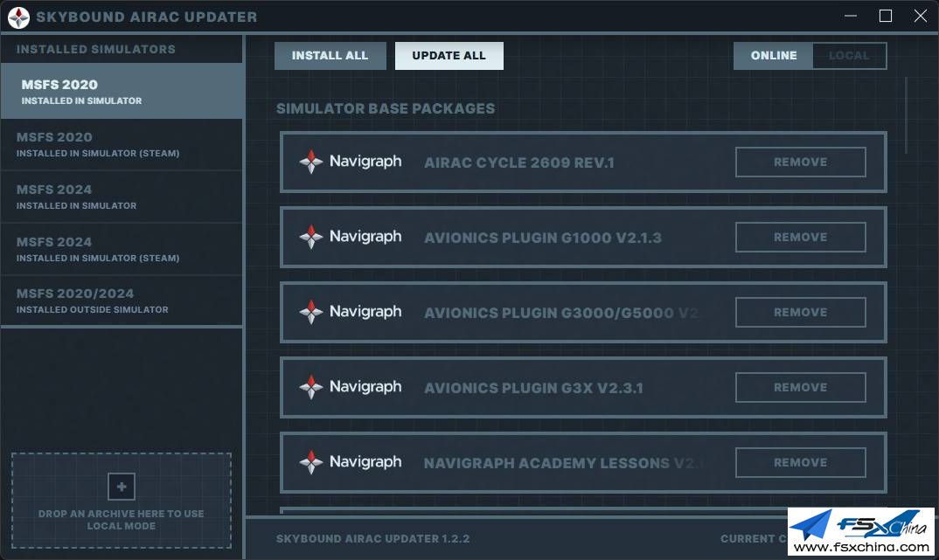Screen dimensions: 939x560
Task: Click the plus icon in archive drop zone
Action: point(122,487)
